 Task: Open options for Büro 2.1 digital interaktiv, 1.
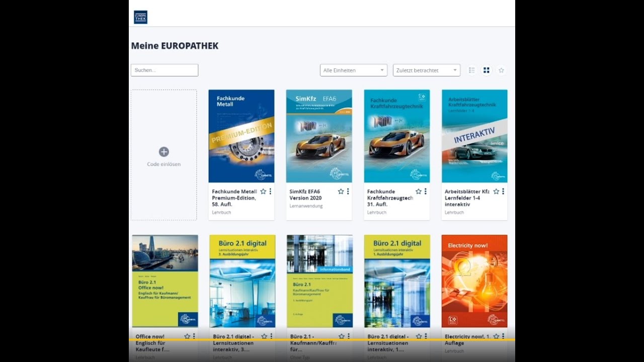(426, 336)
